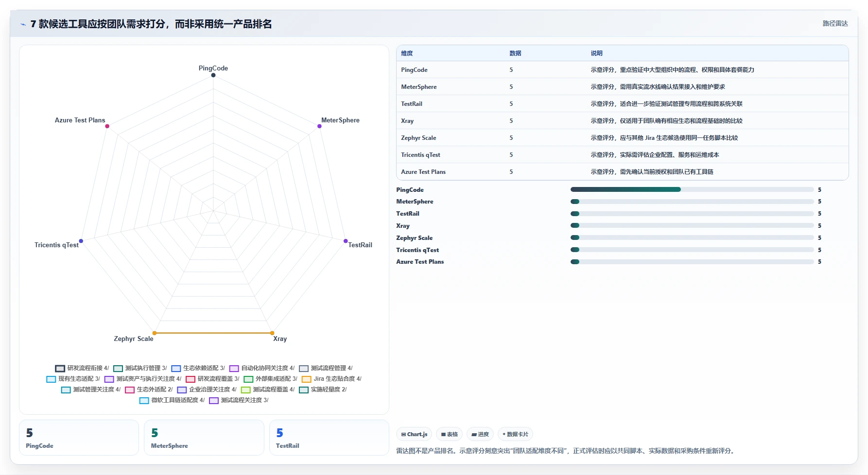Screen dimensions: 868x475
Task: Click the TestRail progress bar
Action: tap(692, 214)
